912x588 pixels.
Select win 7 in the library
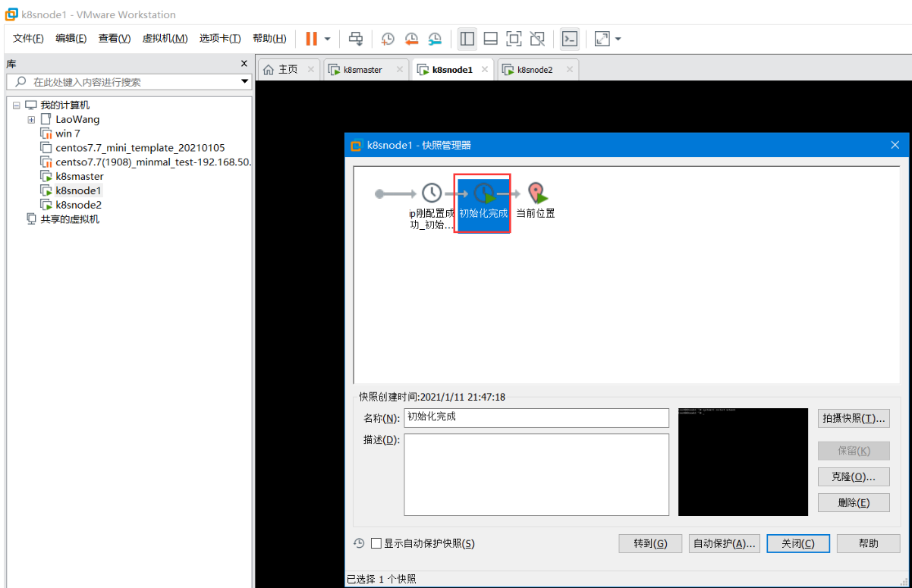(x=68, y=134)
